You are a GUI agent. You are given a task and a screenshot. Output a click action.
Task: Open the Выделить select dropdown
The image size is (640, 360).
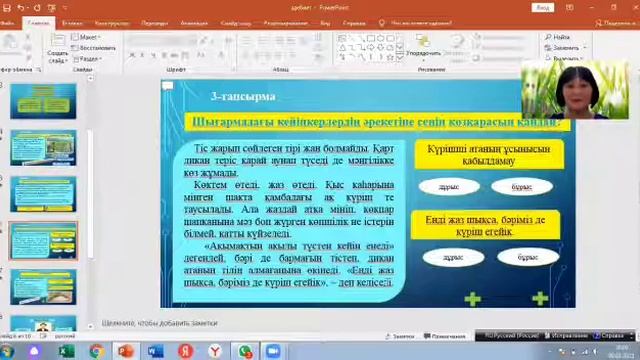(565, 58)
